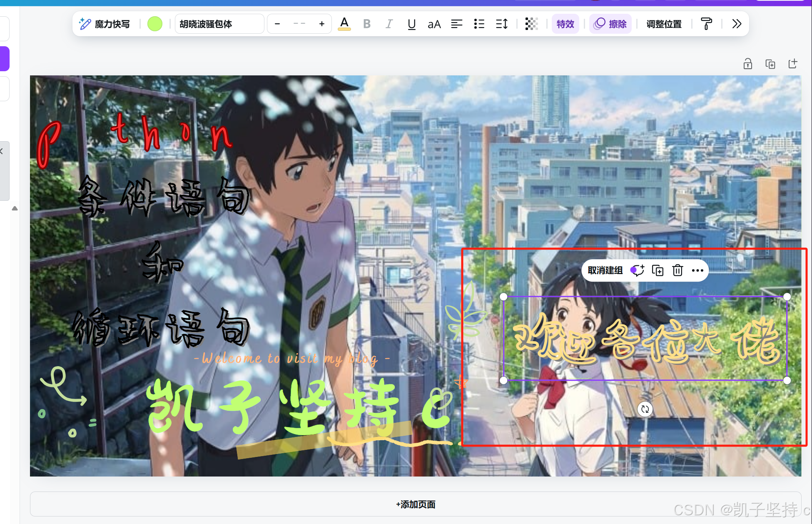Decrease font size with minus button

click(277, 24)
